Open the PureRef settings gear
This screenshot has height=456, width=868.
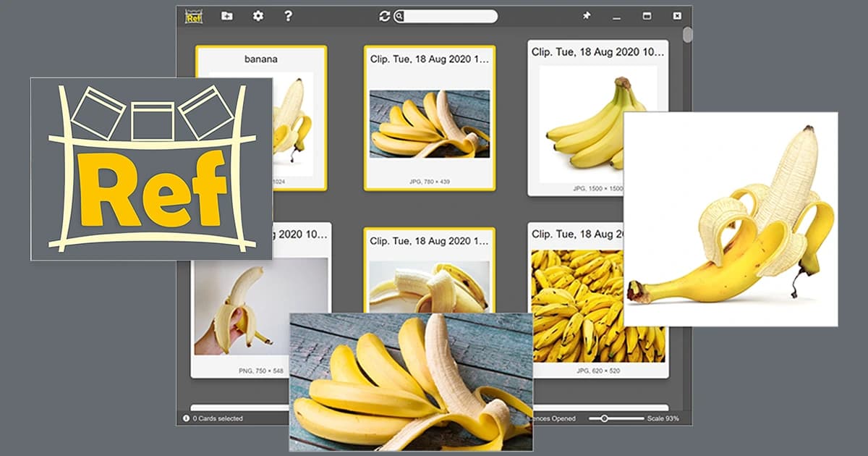[x=258, y=15]
